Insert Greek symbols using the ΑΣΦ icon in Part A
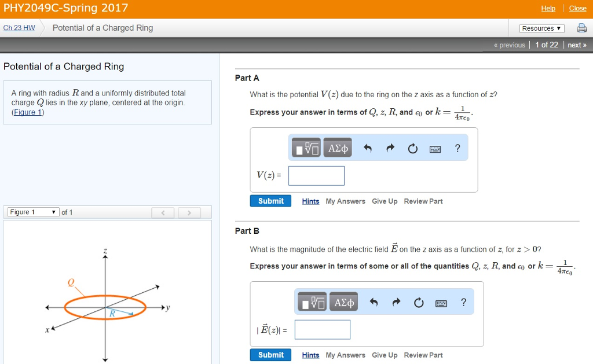Viewport: 593px width, 364px height. 338,147
